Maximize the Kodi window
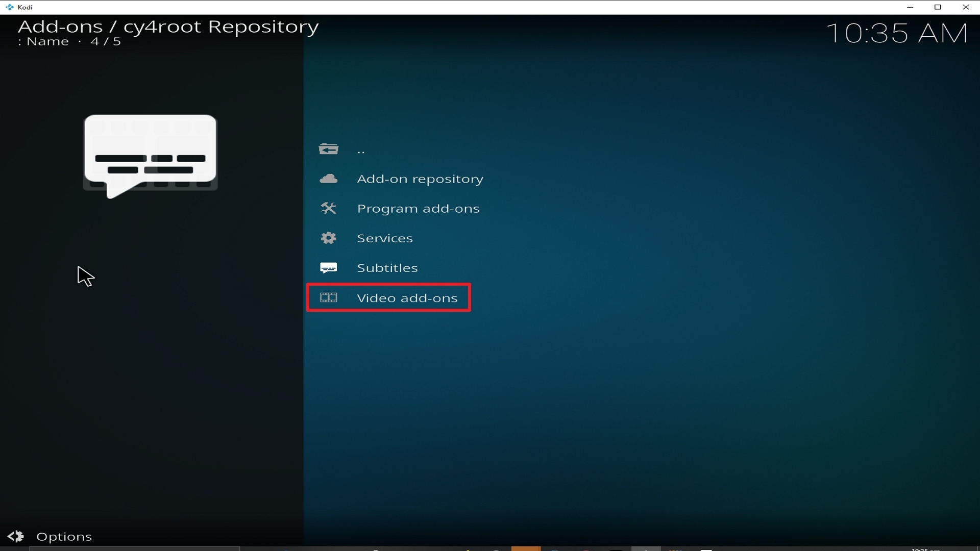 tap(938, 7)
